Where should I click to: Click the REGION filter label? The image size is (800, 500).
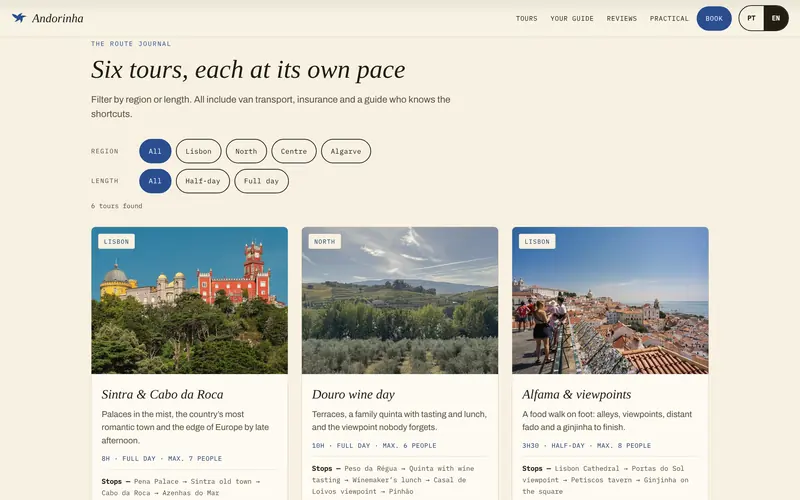(x=105, y=151)
